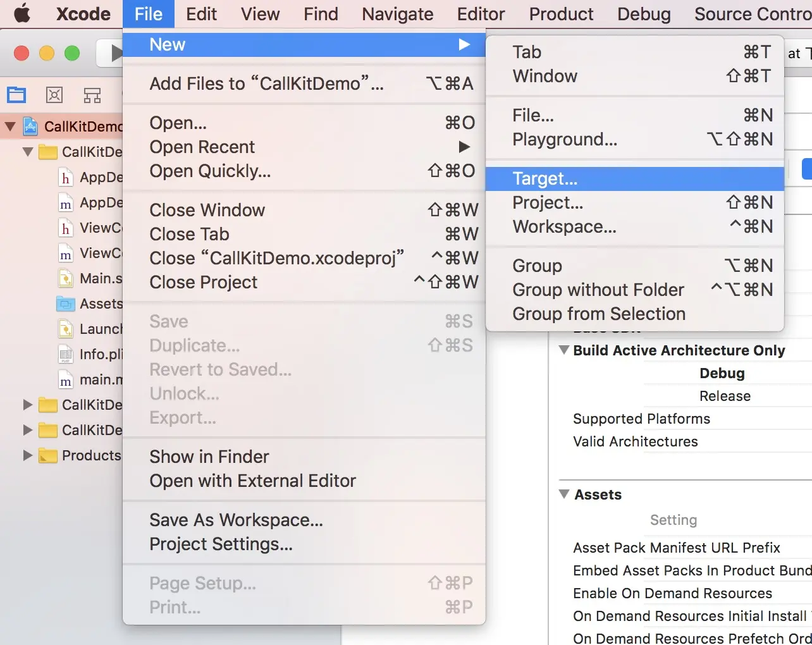Select New Project... in submenu
Screen dimensions: 812x645
pos(635,202)
